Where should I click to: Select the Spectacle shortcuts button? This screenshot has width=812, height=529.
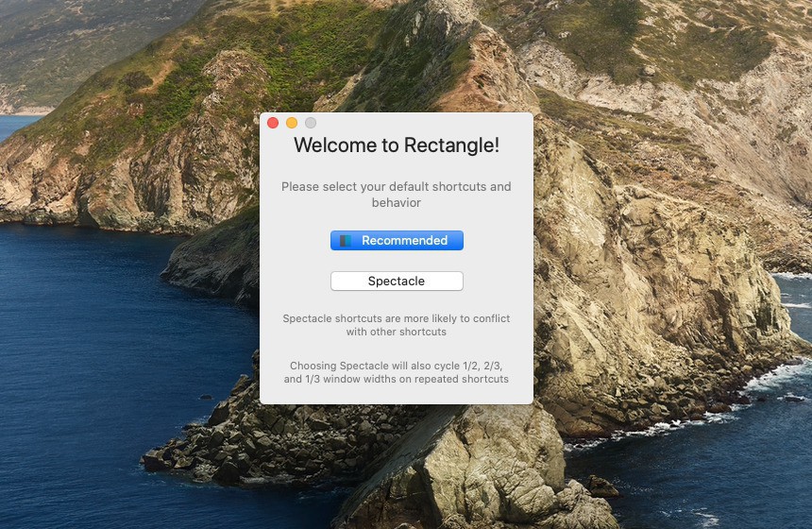click(397, 281)
